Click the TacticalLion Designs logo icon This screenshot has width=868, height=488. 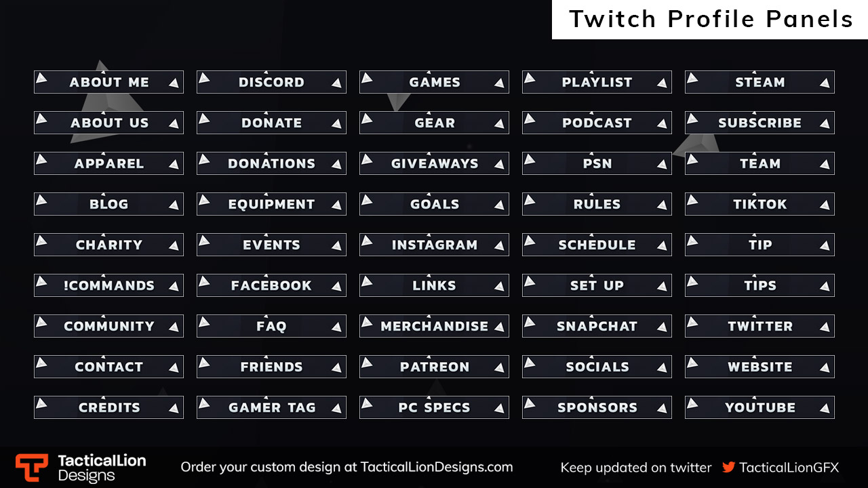31,468
